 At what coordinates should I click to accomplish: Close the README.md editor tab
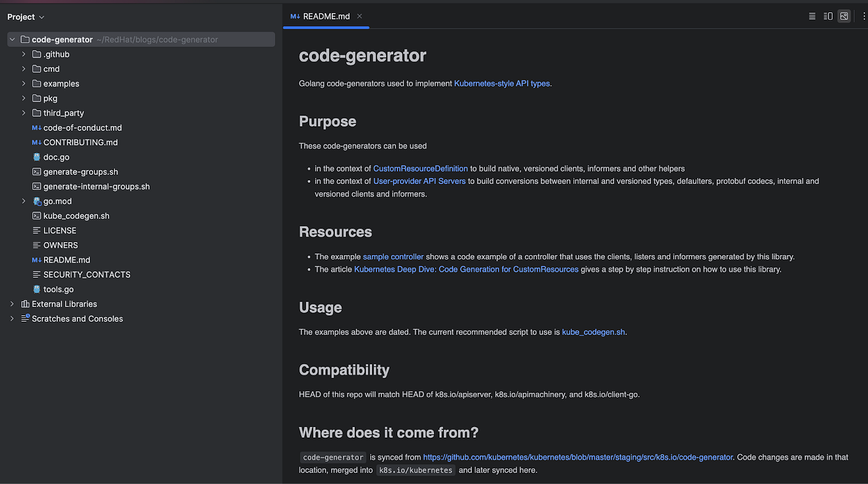pos(360,17)
